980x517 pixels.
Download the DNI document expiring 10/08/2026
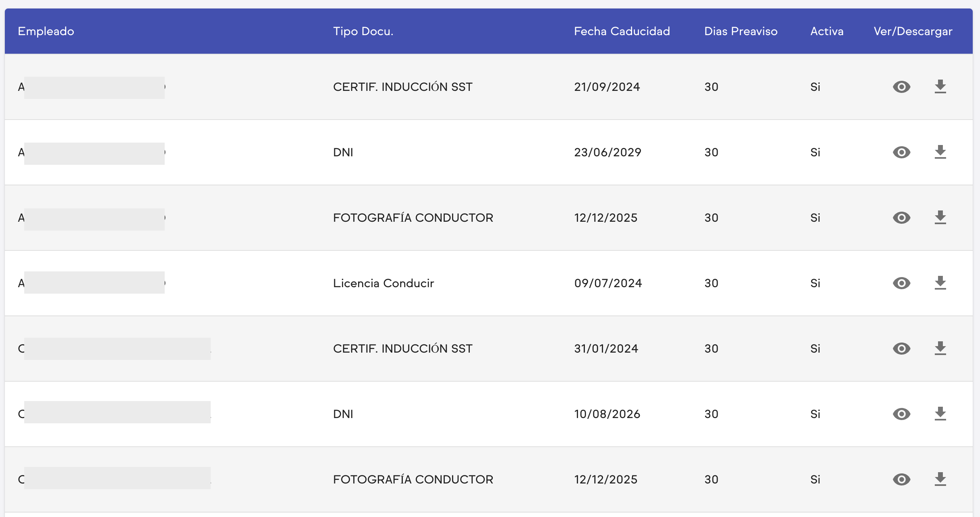click(940, 414)
